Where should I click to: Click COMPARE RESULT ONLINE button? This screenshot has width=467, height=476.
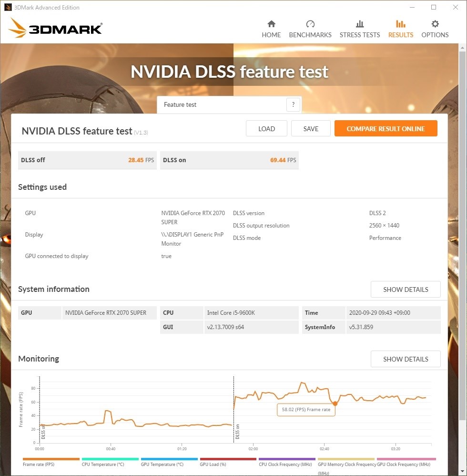(x=386, y=128)
